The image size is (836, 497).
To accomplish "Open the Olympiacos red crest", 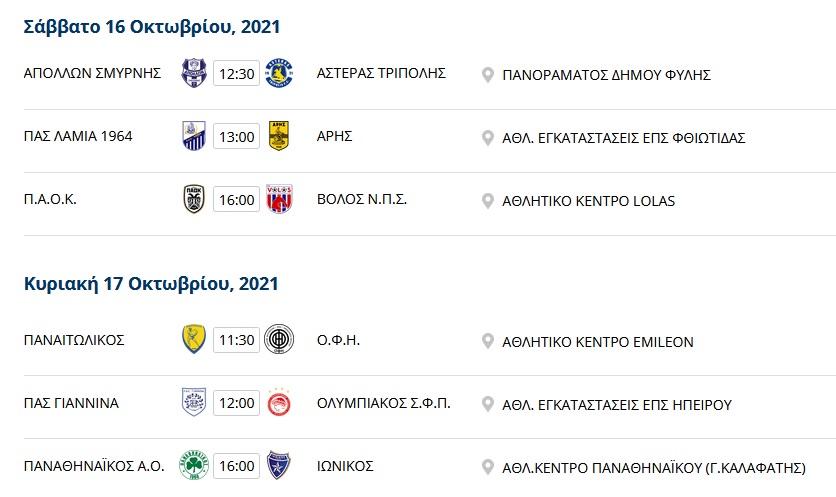I will (279, 403).
